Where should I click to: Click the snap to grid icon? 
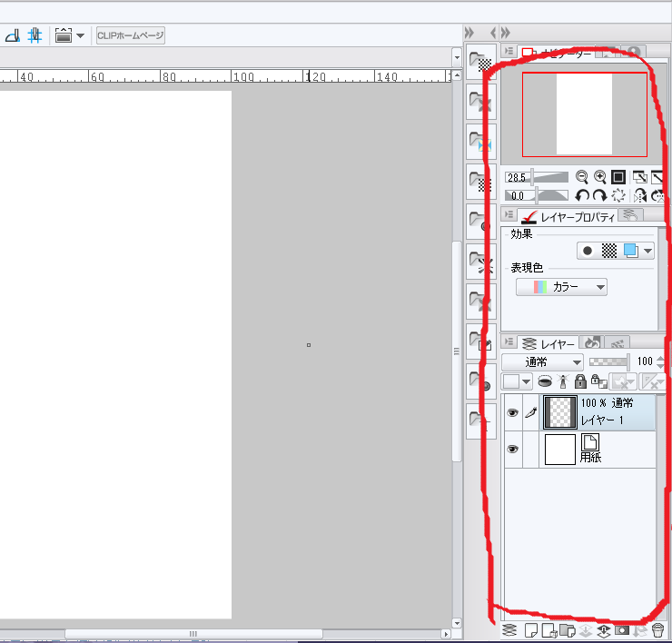pos(35,35)
